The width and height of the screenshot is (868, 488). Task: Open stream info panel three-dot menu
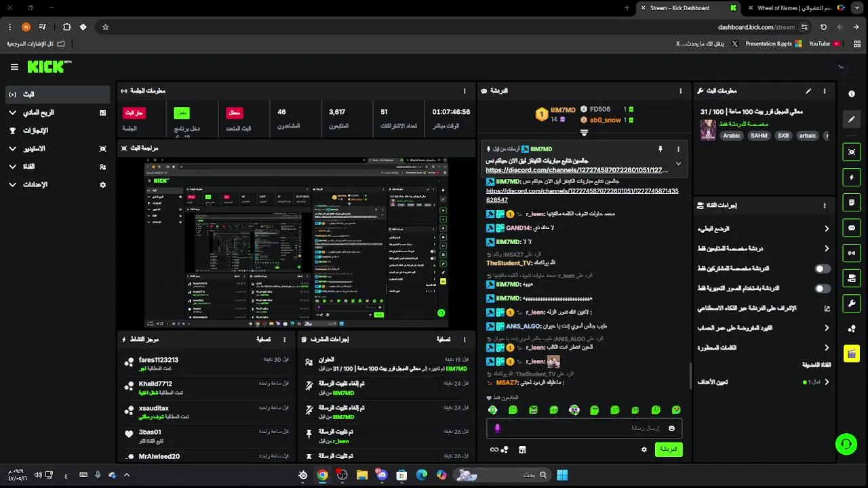click(x=825, y=91)
